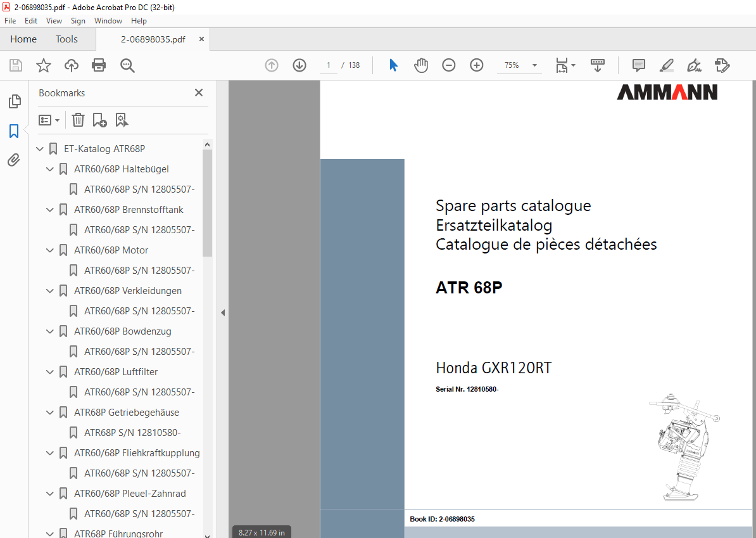Activate the hand pan tool
The height and width of the screenshot is (538, 756).
421,65
